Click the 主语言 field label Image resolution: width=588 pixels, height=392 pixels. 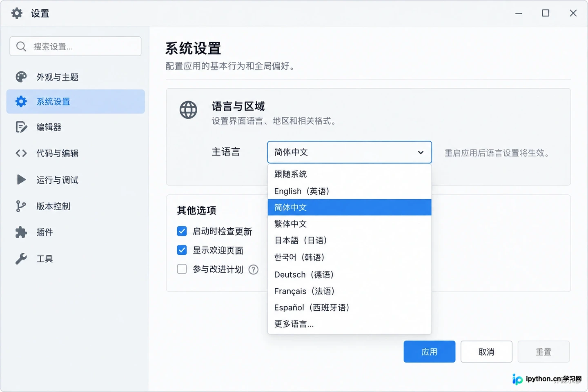click(x=226, y=152)
